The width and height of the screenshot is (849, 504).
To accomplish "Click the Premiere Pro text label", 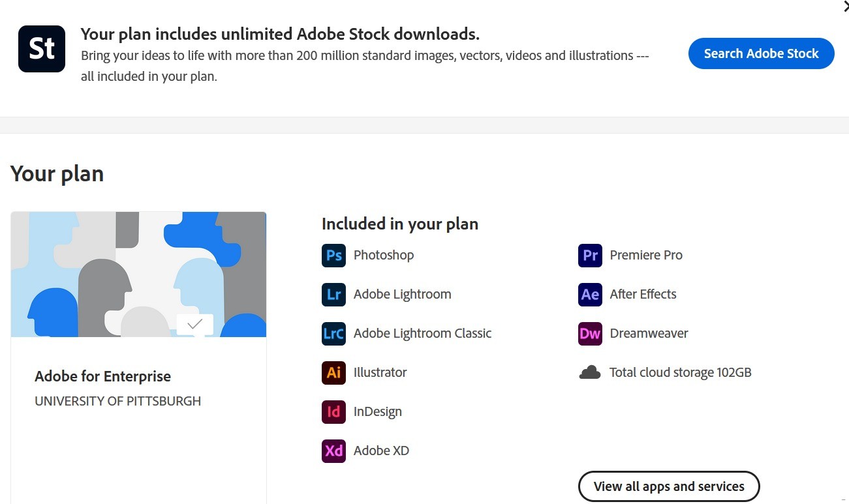I will (x=646, y=255).
